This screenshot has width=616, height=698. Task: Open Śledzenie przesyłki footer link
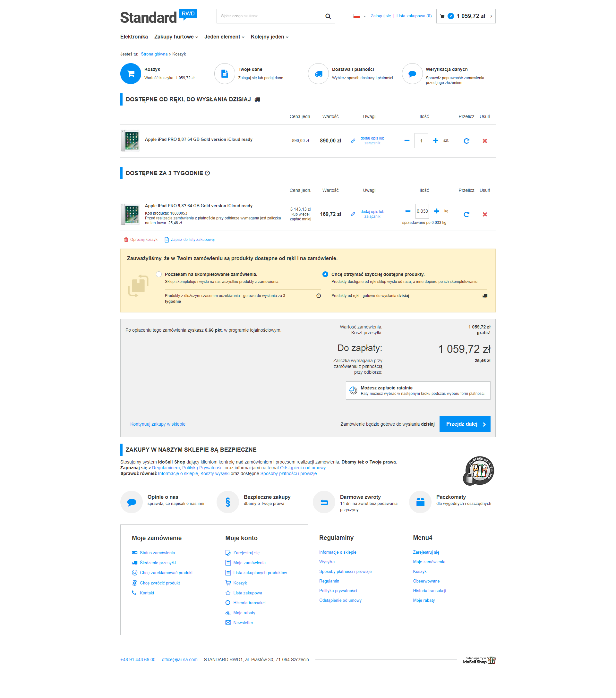click(x=158, y=562)
